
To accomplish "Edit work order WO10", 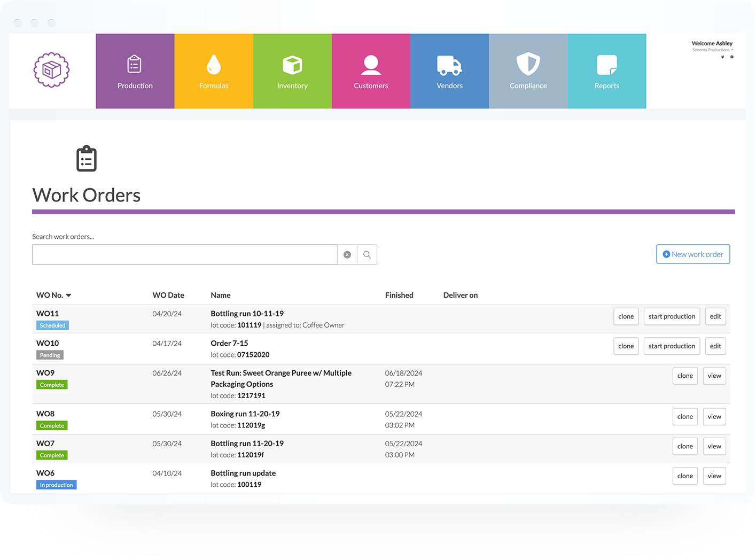I will pyautogui.click(x=715, y=346).
